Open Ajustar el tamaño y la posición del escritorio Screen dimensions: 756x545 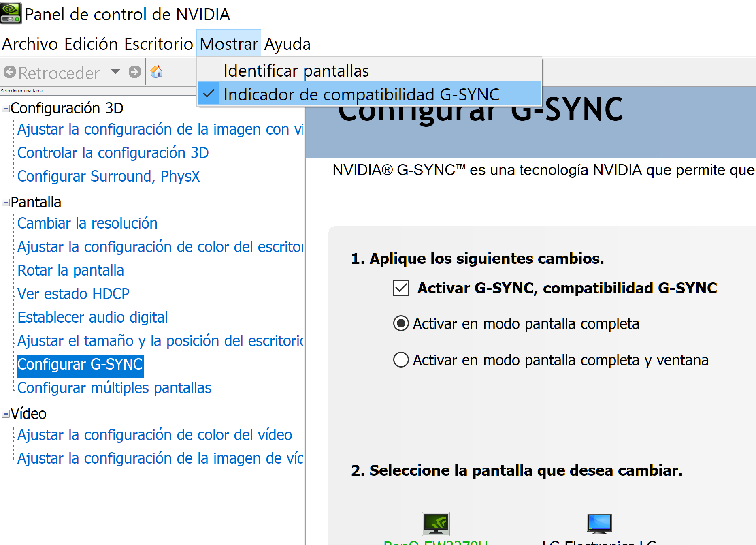point(160,341)
